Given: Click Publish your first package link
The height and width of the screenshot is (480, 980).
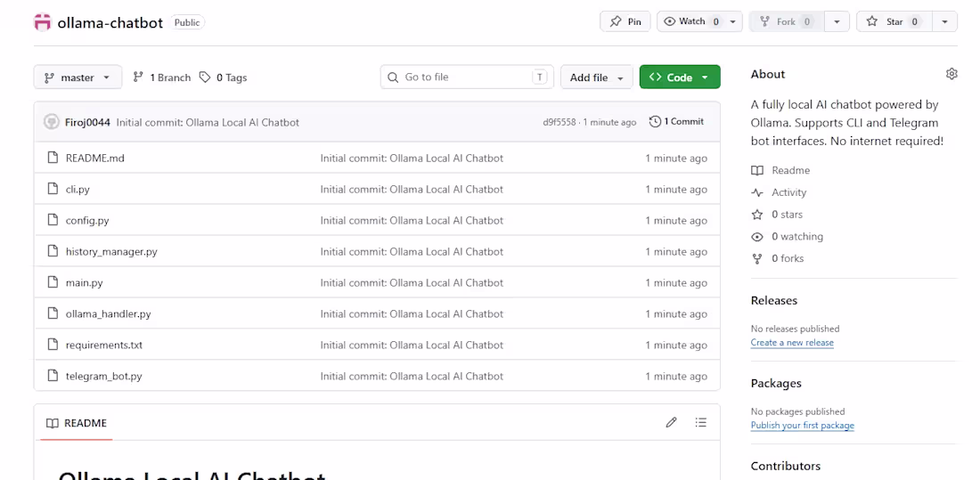Looking at the screenshot, I should 802,426.
